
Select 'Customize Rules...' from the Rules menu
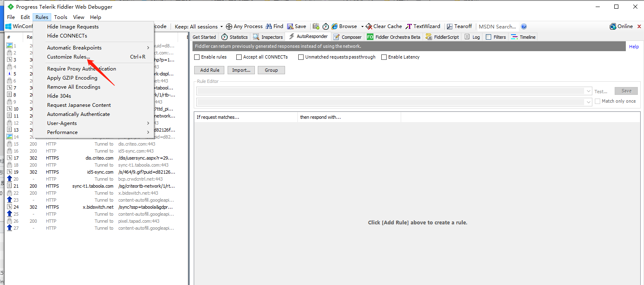pyautogui.click(x=69, y=57)
